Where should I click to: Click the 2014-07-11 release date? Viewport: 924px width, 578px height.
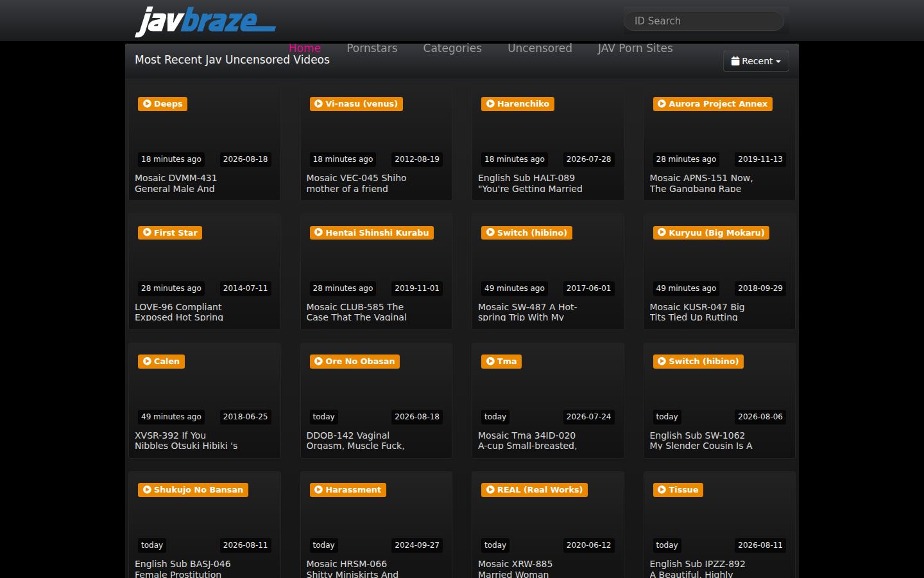(x=245, y=288)
